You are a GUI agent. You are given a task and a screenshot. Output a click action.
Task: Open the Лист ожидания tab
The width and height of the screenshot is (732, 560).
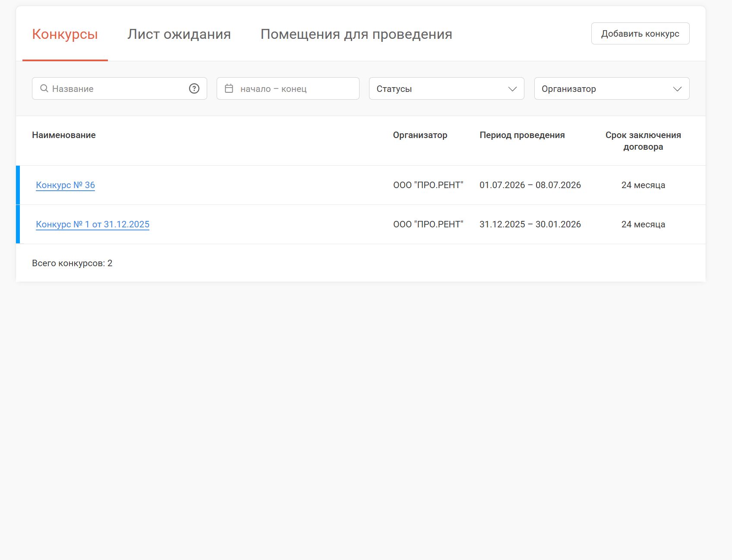click(179, 34)
